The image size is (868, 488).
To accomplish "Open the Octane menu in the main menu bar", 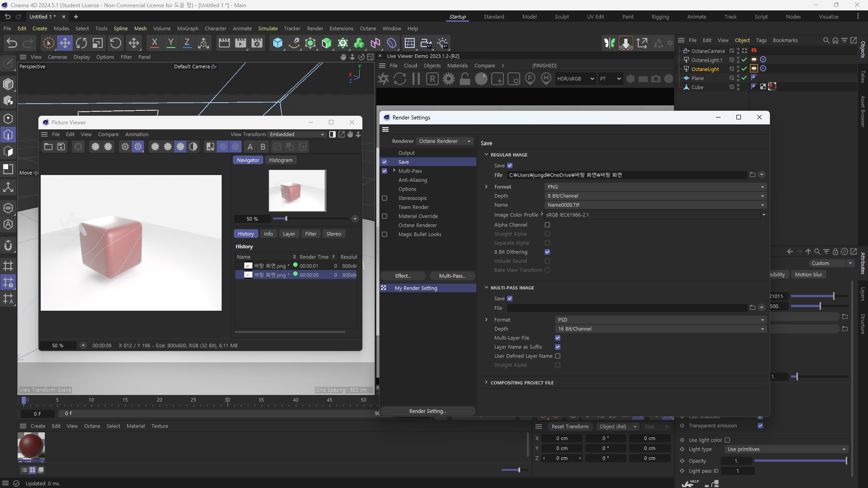I will coord(368,28).
